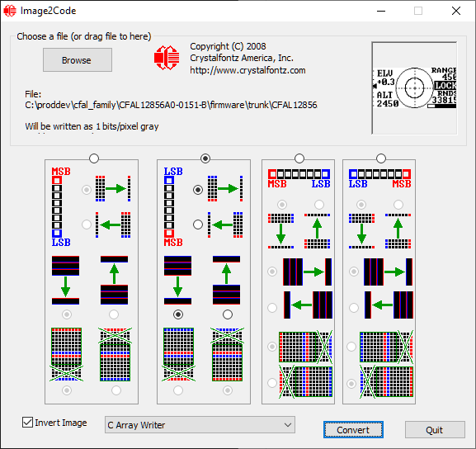Click the MSB-on-top vertical bit column diagram
The height and width of the screenshot is (449, 476).
point(61,206)
